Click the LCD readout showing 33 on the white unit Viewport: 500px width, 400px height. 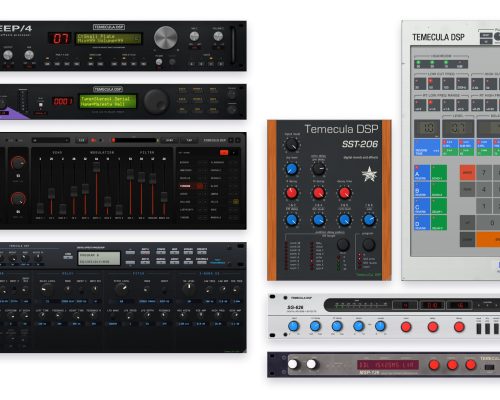(458, 128)
